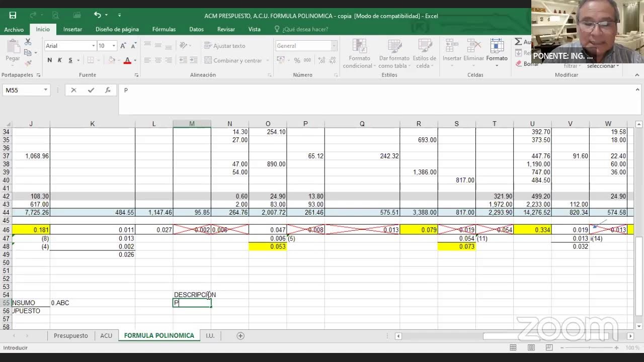644x362 pixels.
Task: Click the Insertar cells button
Action: [452, 54]
